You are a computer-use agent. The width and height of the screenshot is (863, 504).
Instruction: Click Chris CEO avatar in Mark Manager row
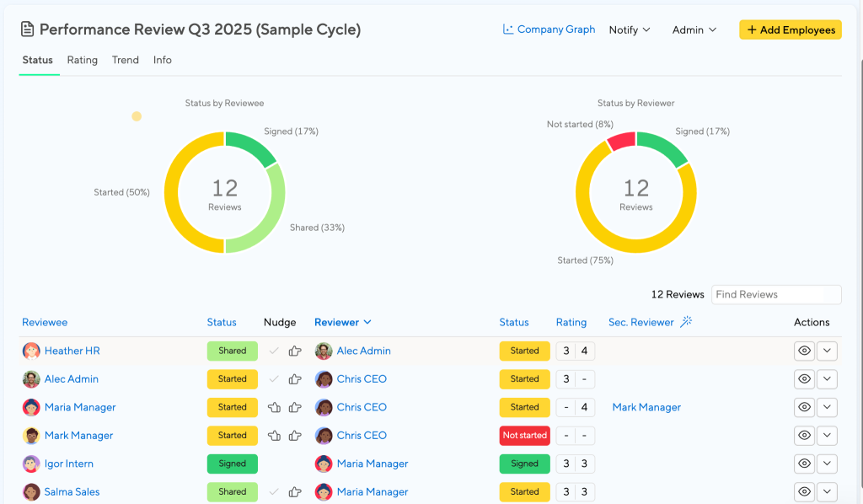[324, 435]
